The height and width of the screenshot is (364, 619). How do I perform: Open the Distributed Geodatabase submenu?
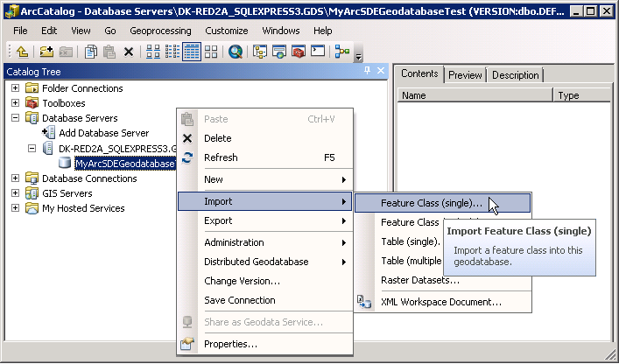(265, 262)
